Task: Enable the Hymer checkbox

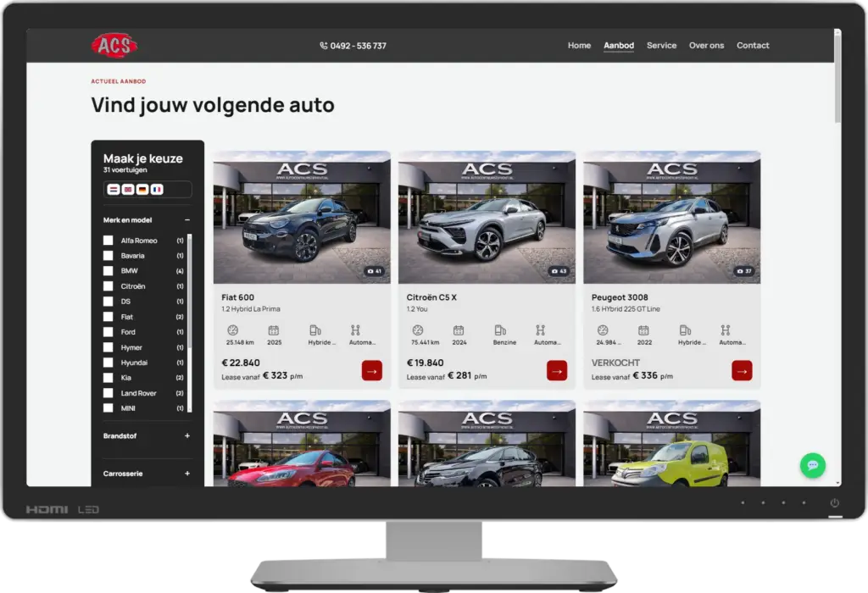Action: (x=108, y=347)
